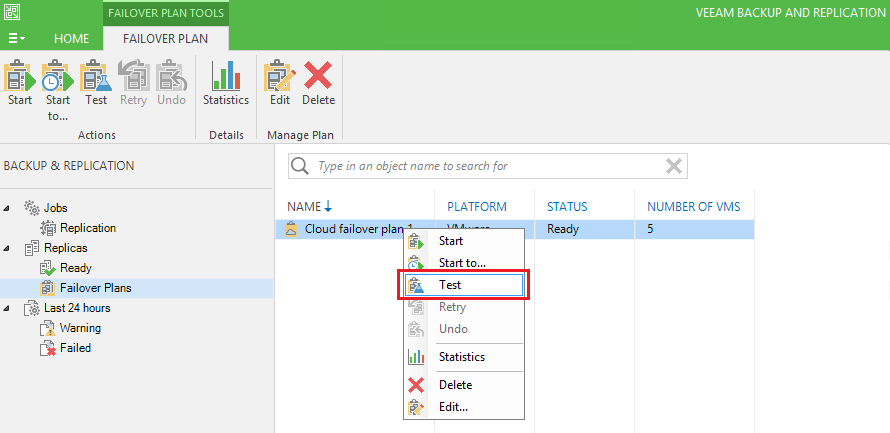This screenshot has width=890, height=433.
Task: Collapse the Last 24 hours tree node
Action: pyautogui.click(x=6, y=308)
